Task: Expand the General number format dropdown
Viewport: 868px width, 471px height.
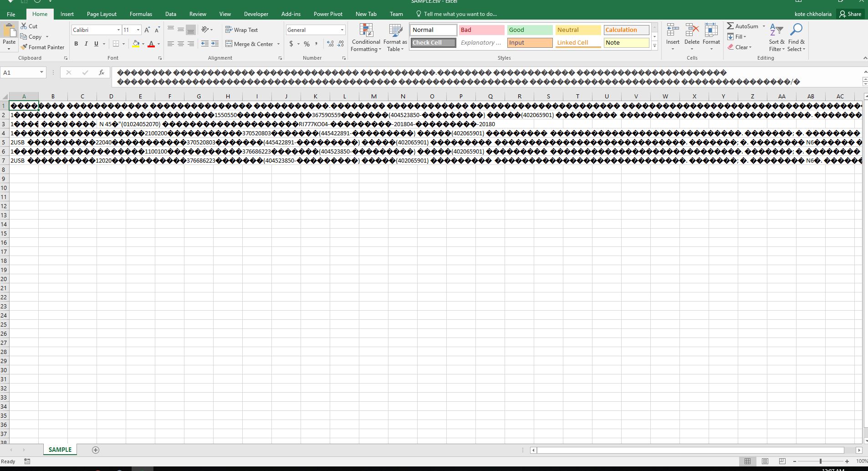Action: pos(342,30)
